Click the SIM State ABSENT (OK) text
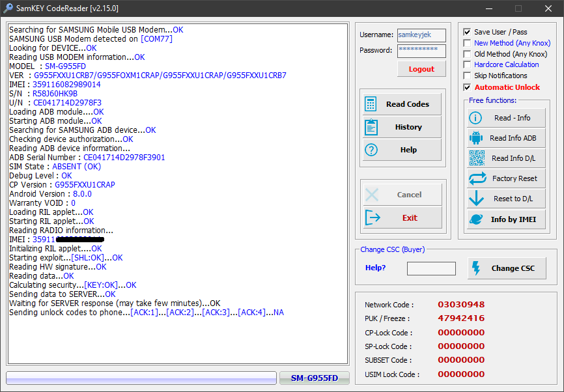Screen dimensions: 564x392 click(x=77, y=167)
